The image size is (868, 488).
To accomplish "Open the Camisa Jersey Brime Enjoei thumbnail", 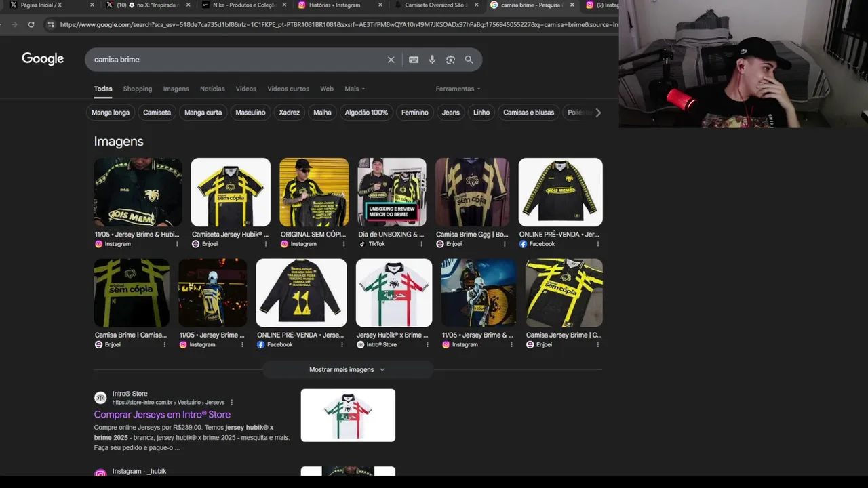I will coord(564,293).
